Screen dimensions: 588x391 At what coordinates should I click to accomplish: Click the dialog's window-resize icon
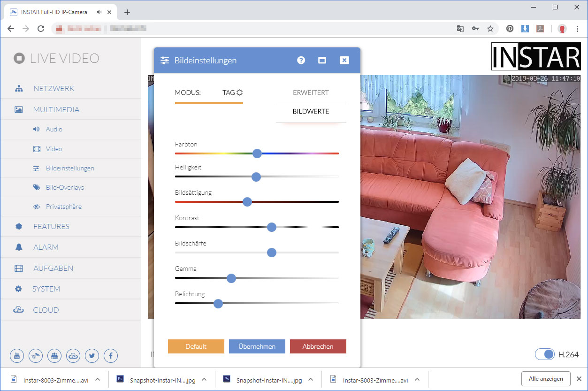pos(322,60)
